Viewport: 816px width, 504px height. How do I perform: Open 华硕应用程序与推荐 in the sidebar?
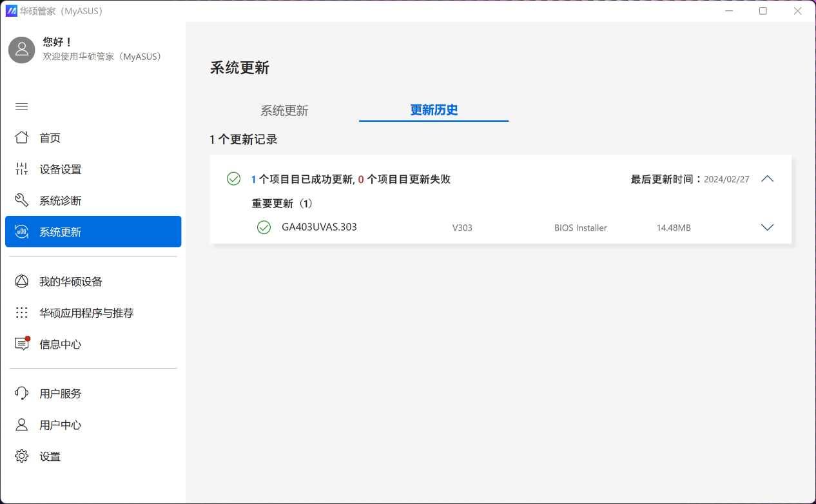(x=93, y=313)
